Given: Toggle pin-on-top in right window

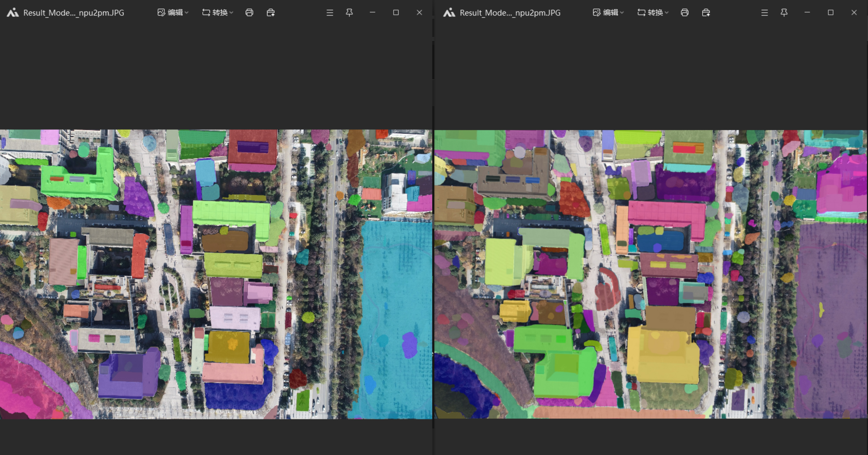Looking at the screenshot, I should (784, 13).
